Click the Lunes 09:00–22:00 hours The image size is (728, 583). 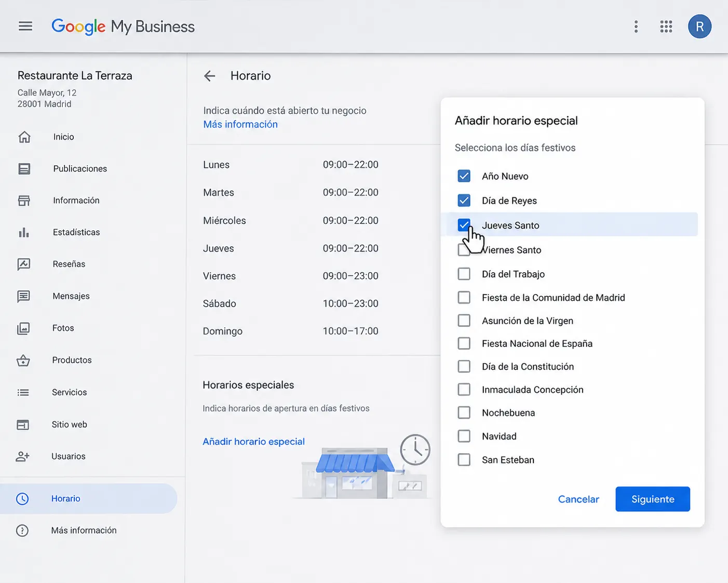click(350, 165)
